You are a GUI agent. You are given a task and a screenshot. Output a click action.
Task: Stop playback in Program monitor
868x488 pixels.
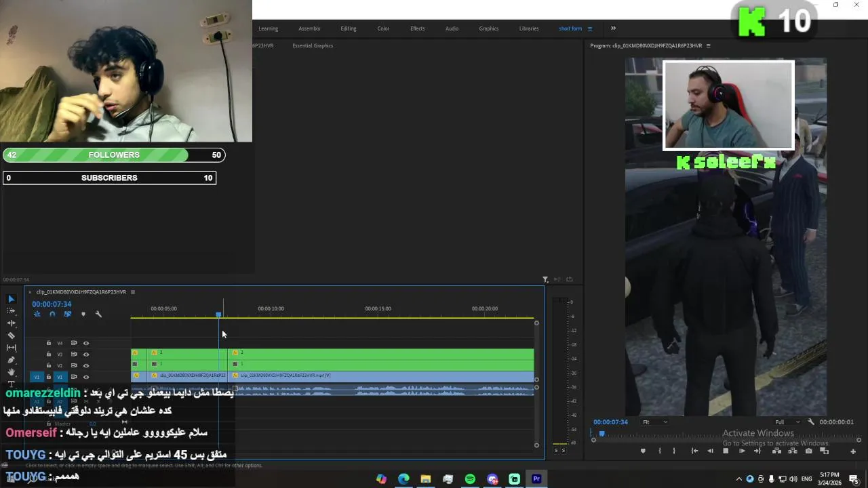point(726,451)
